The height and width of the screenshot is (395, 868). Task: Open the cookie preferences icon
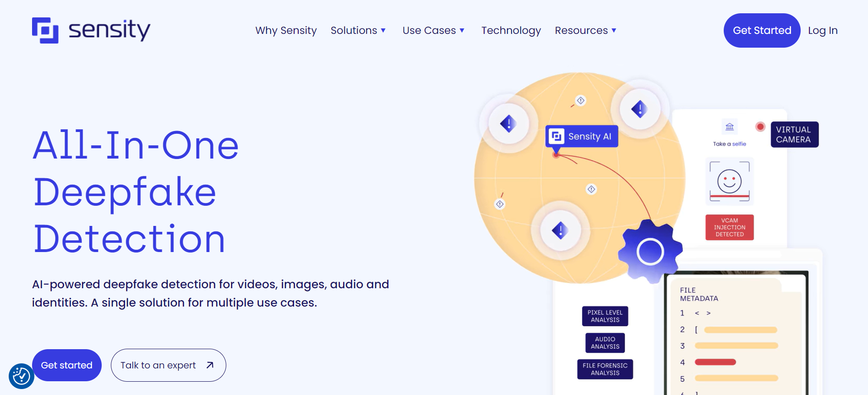click(22, 376)
